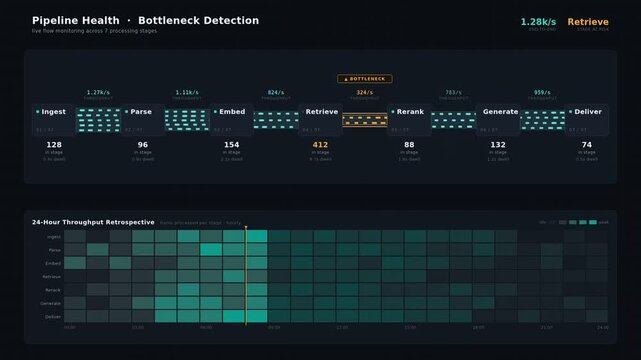Click the orange 324/s throughput value
The width and height of the screenshot is (641, 360).
pyautogui.click(x=365, y=92)
